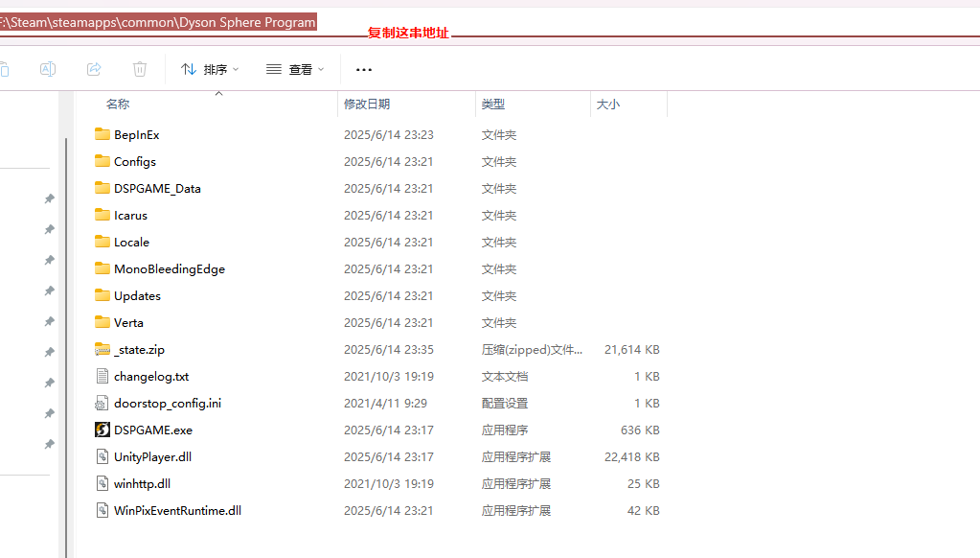Select the doorstop_config.ini file name

click(168, 404)
